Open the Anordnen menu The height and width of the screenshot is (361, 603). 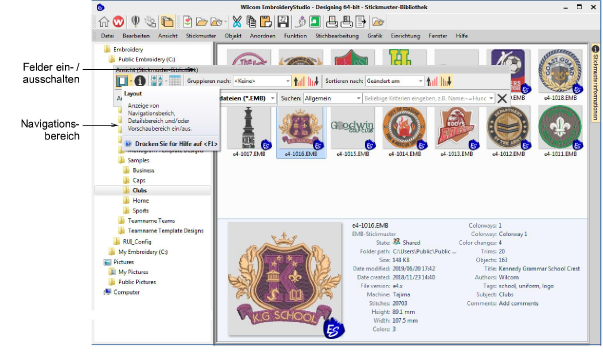pyautogui.click(x=263, y=36)
